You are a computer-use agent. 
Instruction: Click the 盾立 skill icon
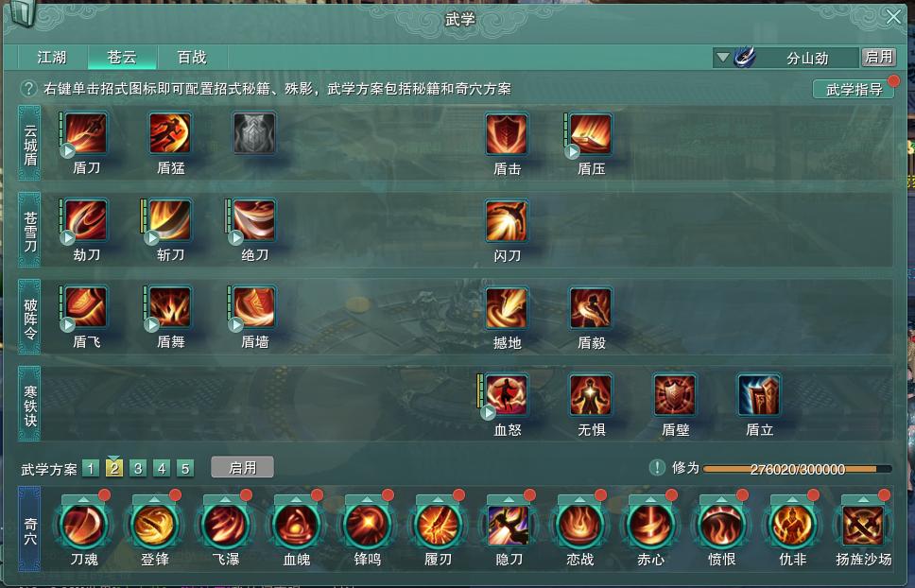pos(759,395)
